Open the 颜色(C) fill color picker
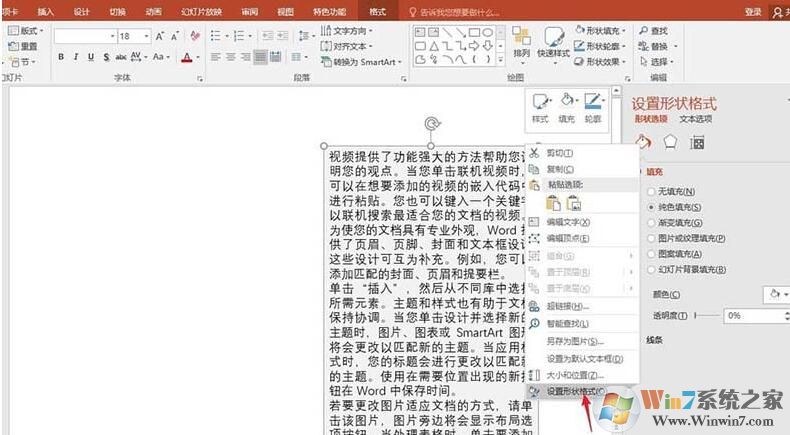This screenshot has height=435, width=790. pos(778,294)
